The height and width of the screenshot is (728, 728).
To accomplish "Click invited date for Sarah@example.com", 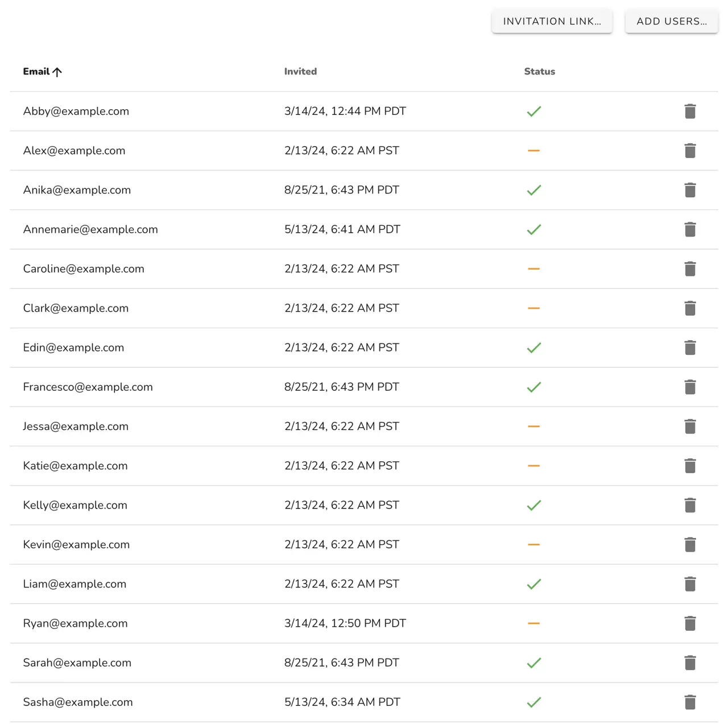I will click(341, 663).
